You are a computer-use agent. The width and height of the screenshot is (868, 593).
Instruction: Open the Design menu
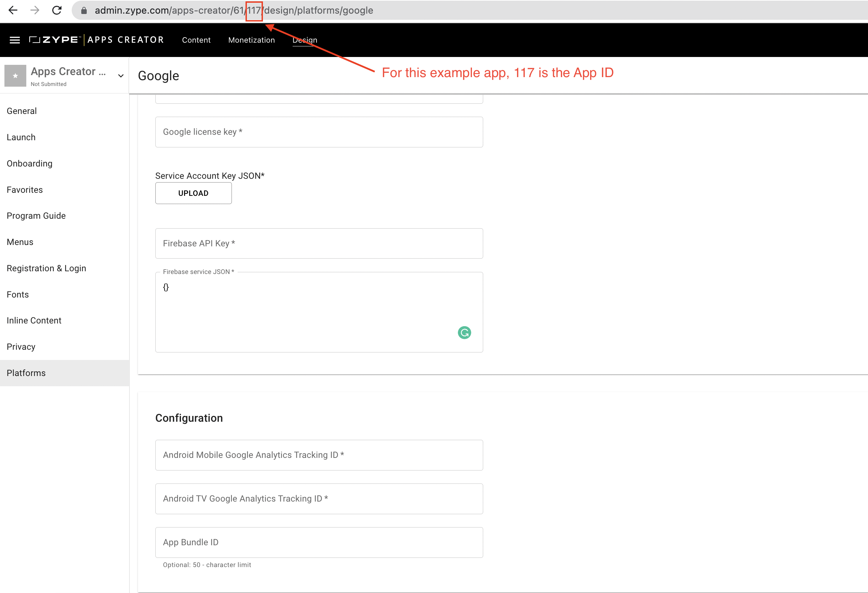[x=305, y=40]
